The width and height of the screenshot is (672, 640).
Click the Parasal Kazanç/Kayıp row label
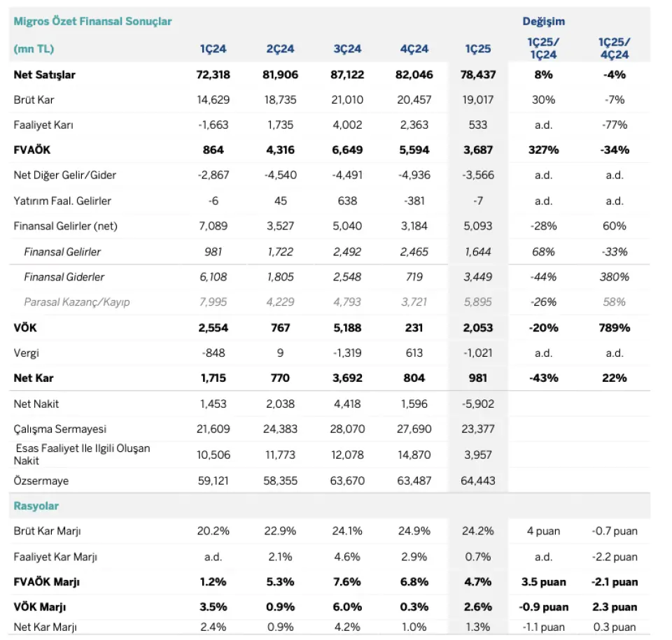coord(77,302)
